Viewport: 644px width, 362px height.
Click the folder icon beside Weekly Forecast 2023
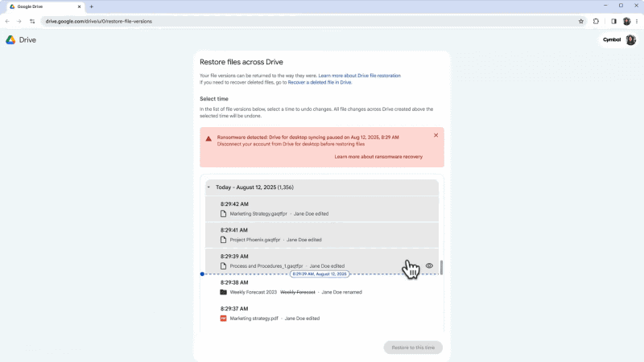(224, 292)
